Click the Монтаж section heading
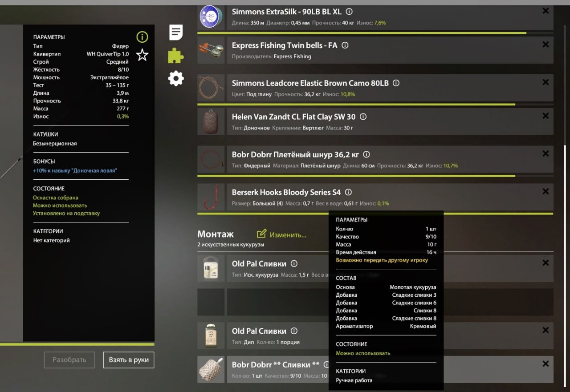570x392 pixels. (216, 234)
